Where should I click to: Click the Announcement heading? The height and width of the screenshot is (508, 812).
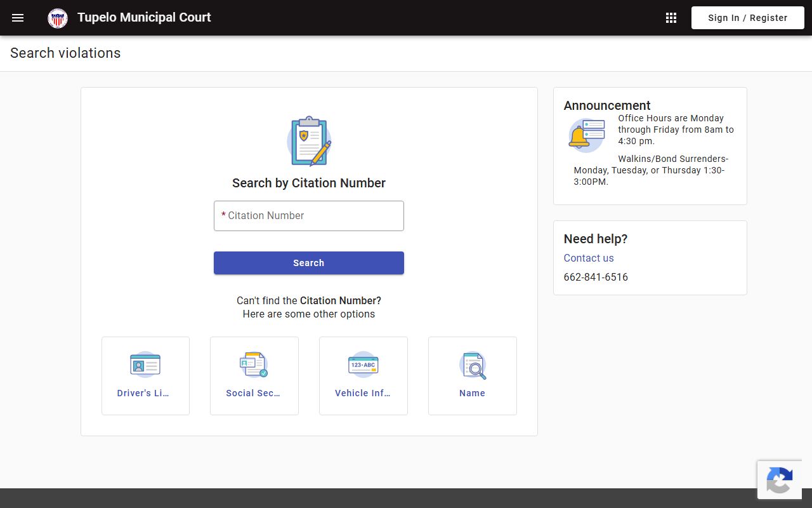607,105
